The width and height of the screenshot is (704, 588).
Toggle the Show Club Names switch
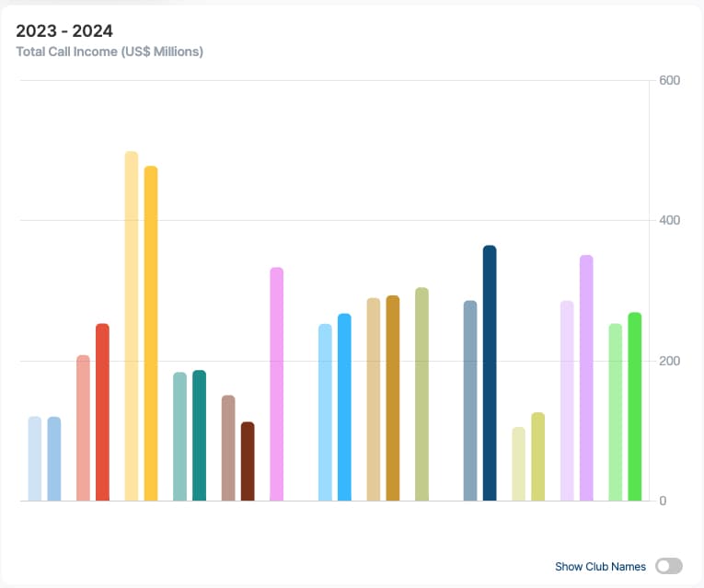668,566
